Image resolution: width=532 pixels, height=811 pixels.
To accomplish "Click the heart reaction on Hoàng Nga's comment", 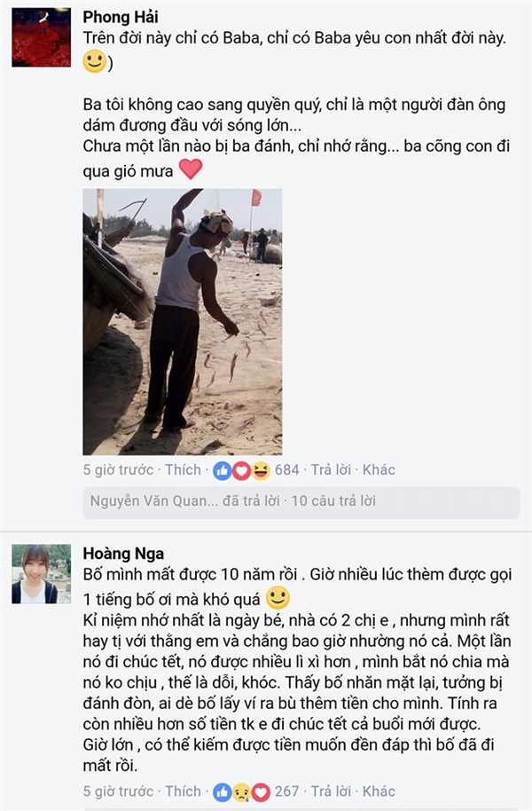I will (x=261, y=791).
